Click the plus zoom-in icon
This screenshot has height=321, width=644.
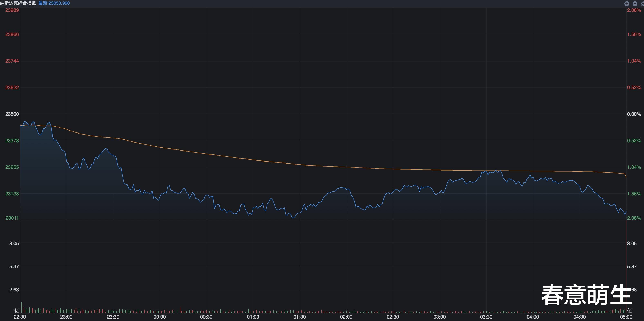click(627, 3)
